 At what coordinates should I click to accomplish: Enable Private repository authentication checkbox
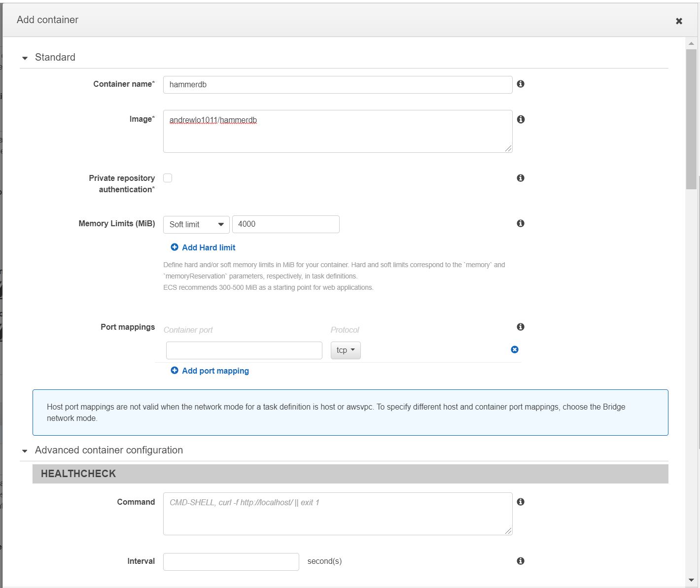pyautogui.click(x=168, y=178)
